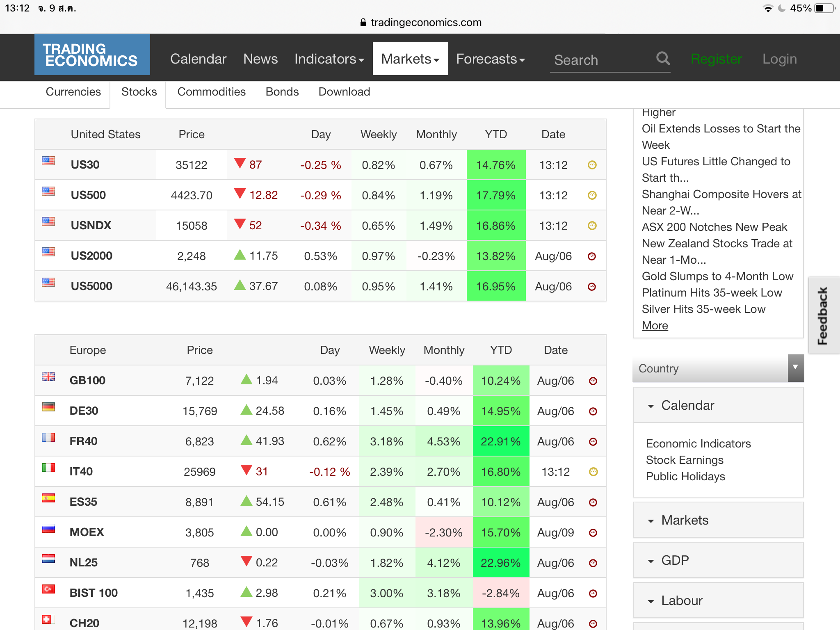The width and height of the screenshot is (840, 630).
Task: Click the French flag beside FR40
Action: (48, 437)
